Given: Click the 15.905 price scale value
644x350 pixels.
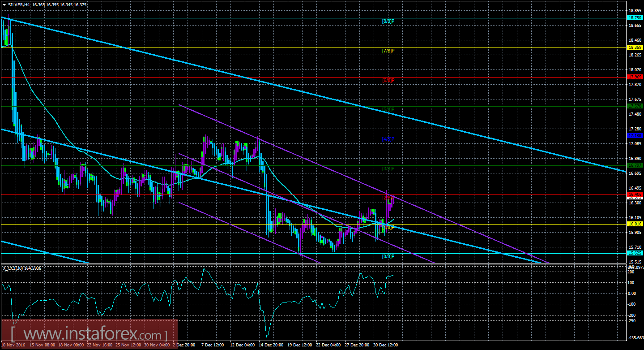Looking at the screenshot, I should pyautogui.click(x=635, y=232).
